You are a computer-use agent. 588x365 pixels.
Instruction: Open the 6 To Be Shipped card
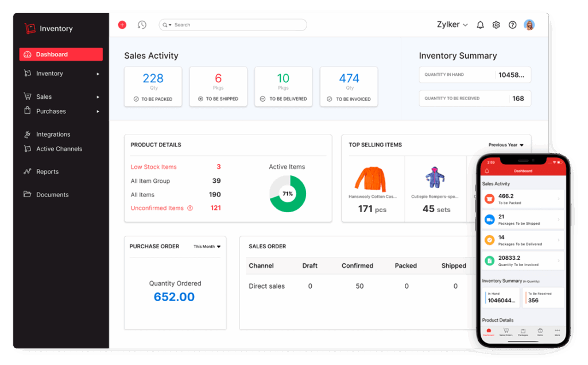(218, 87)
